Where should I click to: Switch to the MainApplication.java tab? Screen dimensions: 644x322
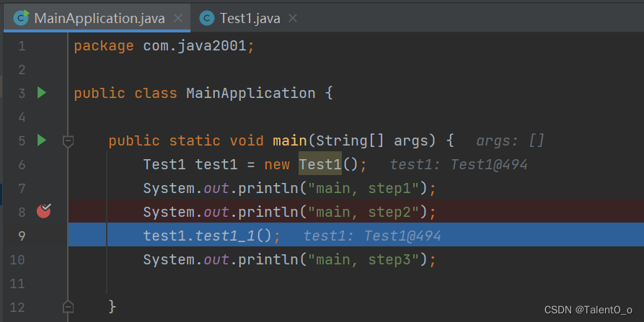(x=97, y=18)
